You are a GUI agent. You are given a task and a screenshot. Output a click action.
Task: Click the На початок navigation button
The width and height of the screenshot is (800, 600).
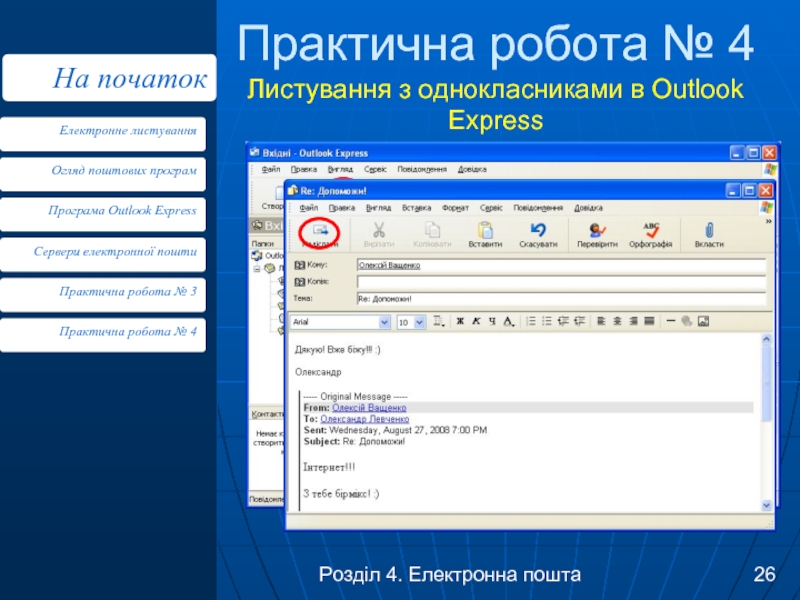click(109, 78)
